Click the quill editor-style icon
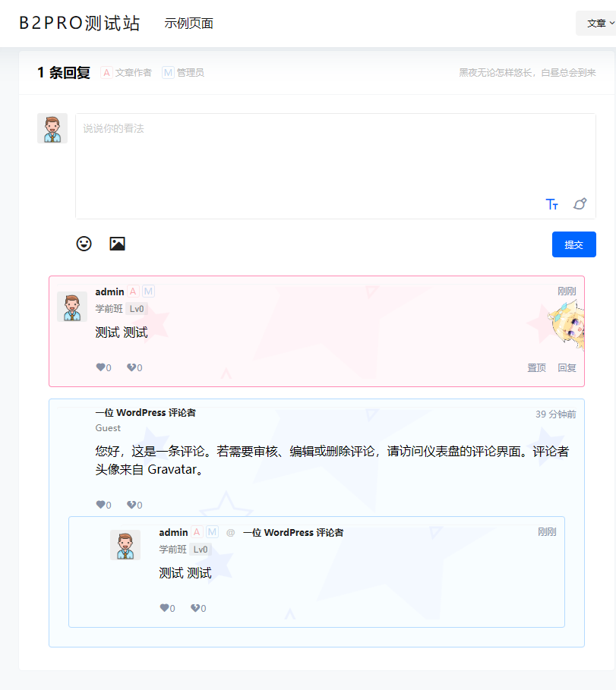 [580, 204]
